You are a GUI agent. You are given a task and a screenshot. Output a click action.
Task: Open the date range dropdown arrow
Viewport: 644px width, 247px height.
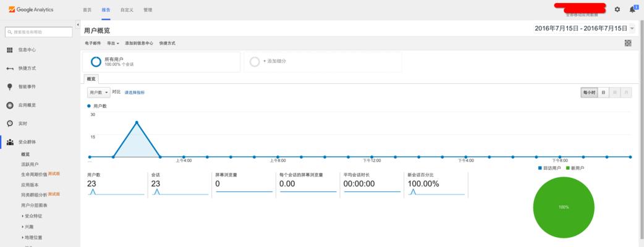pos(632,29)
